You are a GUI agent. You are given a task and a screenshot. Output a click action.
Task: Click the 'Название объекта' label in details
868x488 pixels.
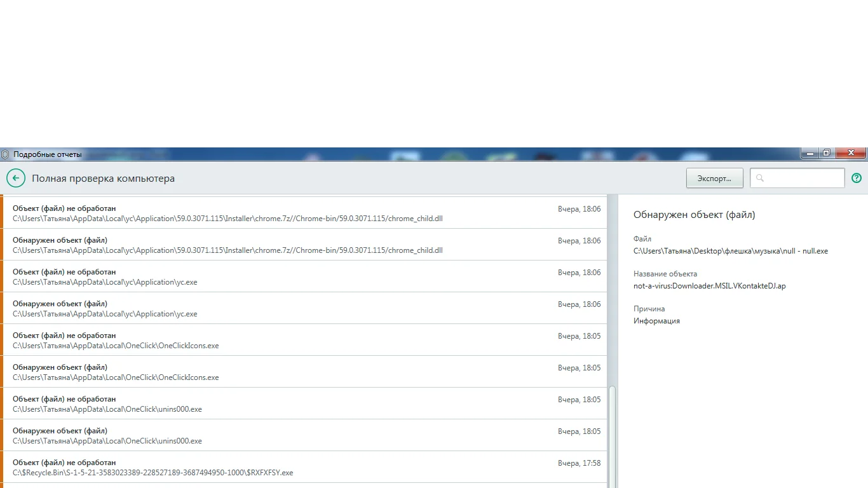pyautogui.click(x=665, y=274)
